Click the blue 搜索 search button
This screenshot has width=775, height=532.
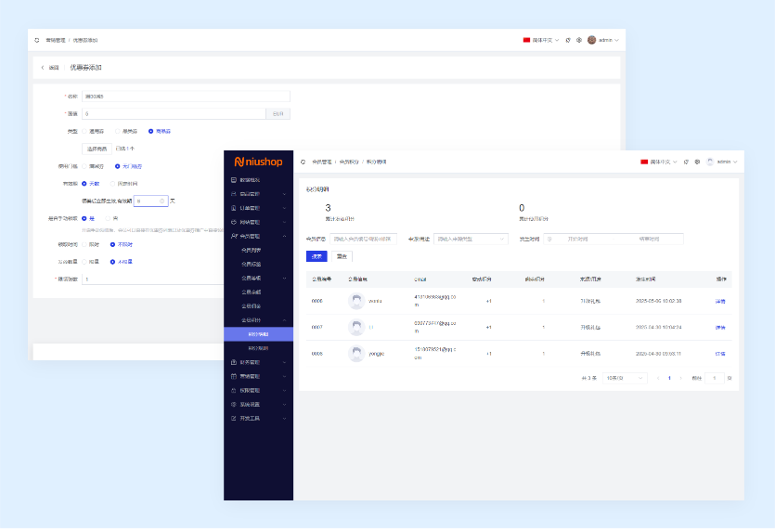point(316,256)
